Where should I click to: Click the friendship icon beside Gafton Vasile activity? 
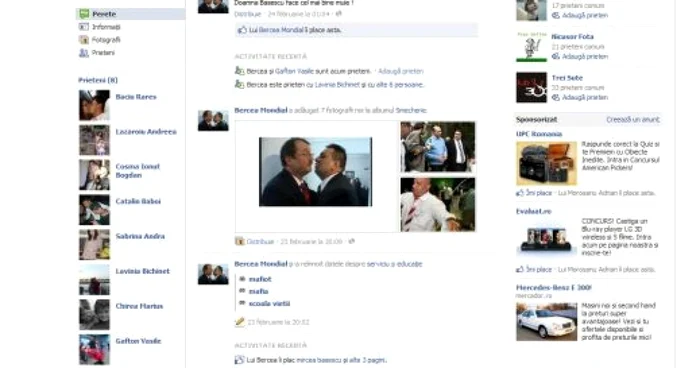click(239, 71)
